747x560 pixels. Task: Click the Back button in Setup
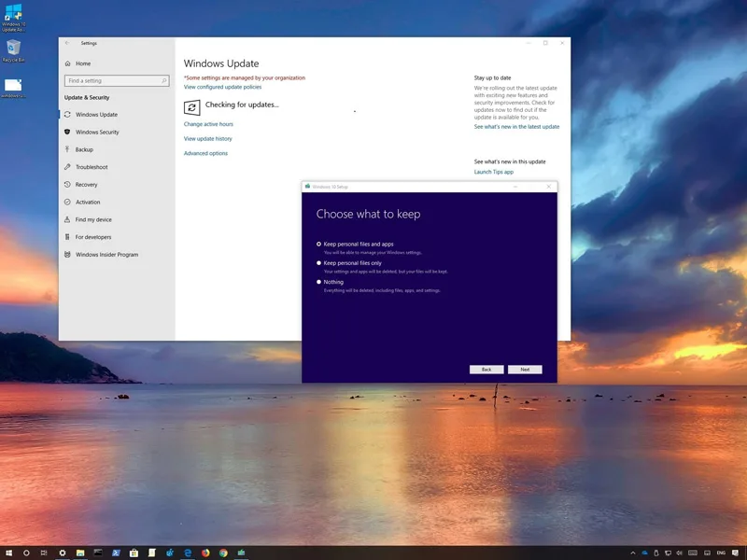click(486, 370)
